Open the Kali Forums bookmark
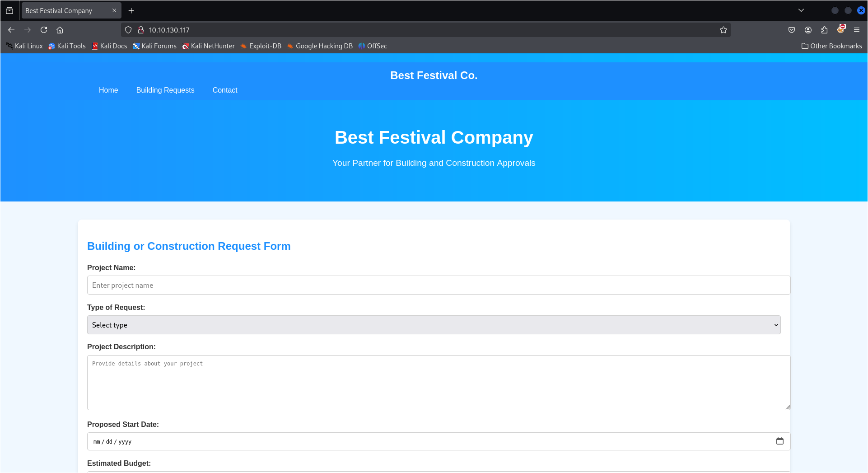Viewport: 868px width, 473px height. click(x=154, y=46)
